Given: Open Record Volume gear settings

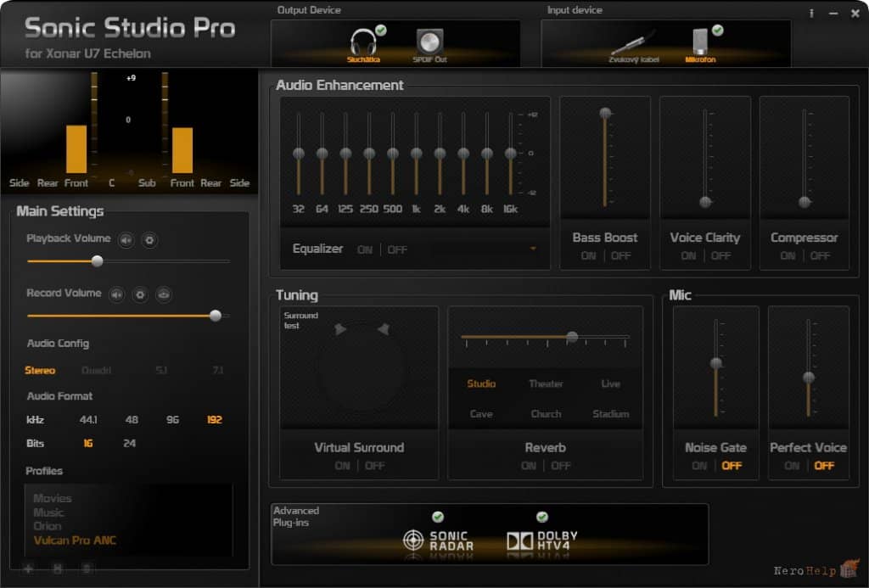Looking at the screenshot, I should coord(140,294).
